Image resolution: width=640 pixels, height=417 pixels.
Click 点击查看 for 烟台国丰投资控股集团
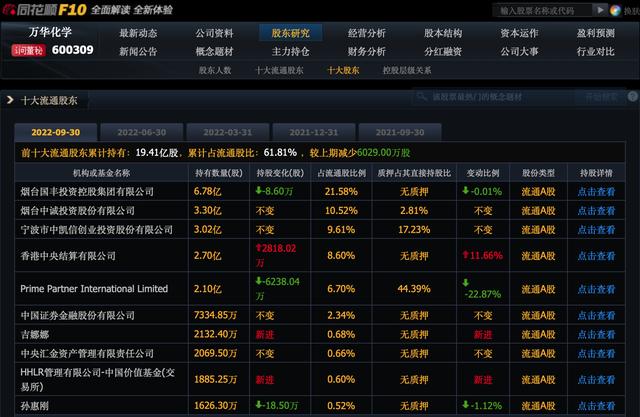point(596,191)
